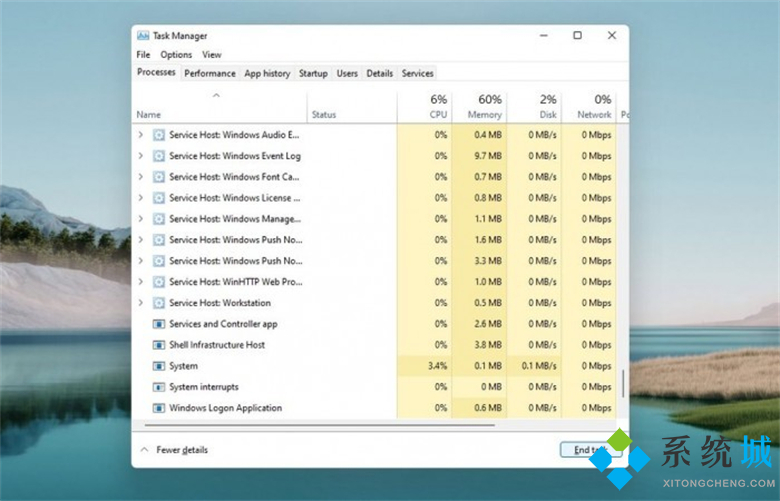This screenshot has width=780, height=501.
Task: Maximize the Task Manager window
Action: pos(578,35)
